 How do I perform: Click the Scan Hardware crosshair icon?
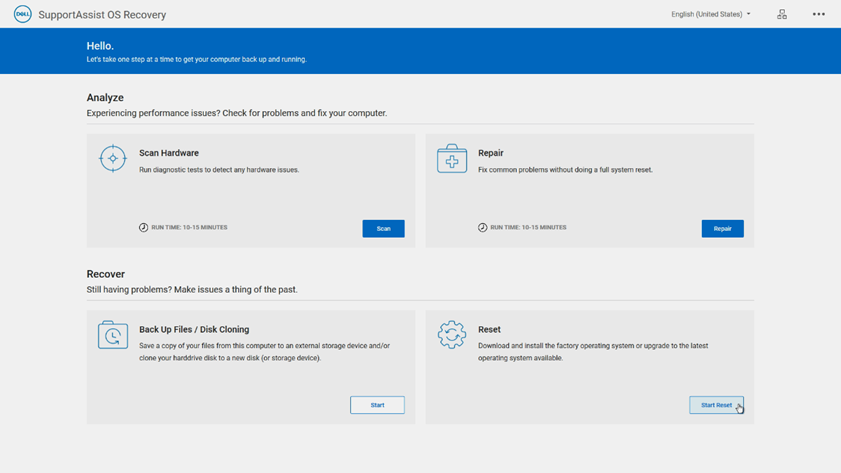pos(113,159)
